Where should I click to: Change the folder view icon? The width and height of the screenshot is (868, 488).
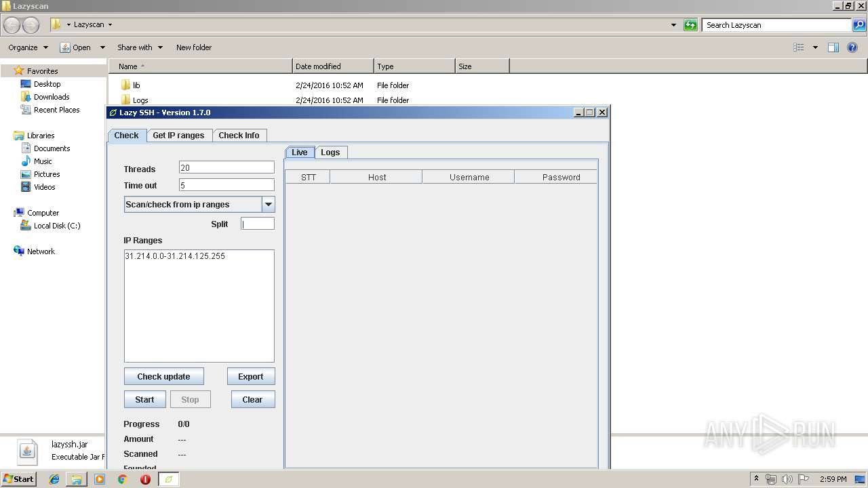point(799,47)
